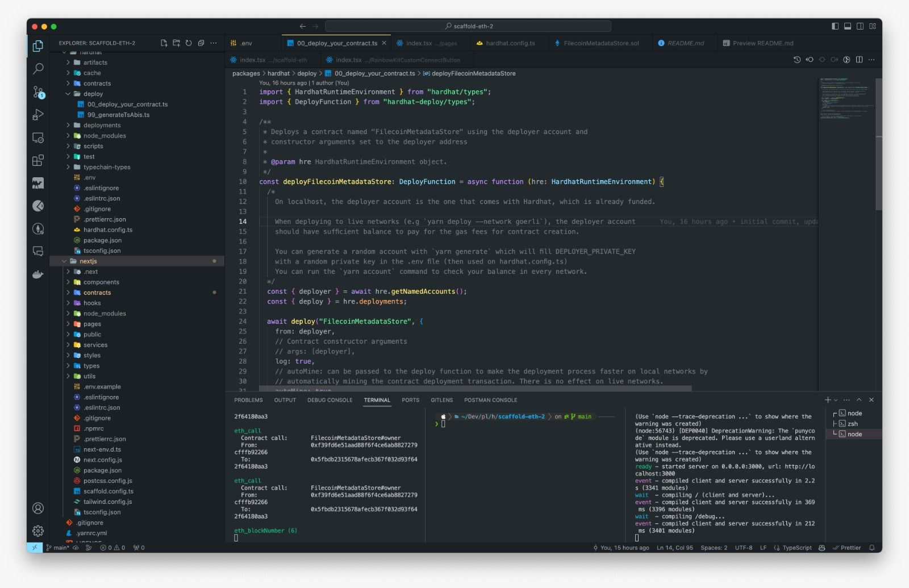This screenshot has width=909, height=588.
Task: Open the Accounts icon in activity bar
Action: click(x=38, y=508)
